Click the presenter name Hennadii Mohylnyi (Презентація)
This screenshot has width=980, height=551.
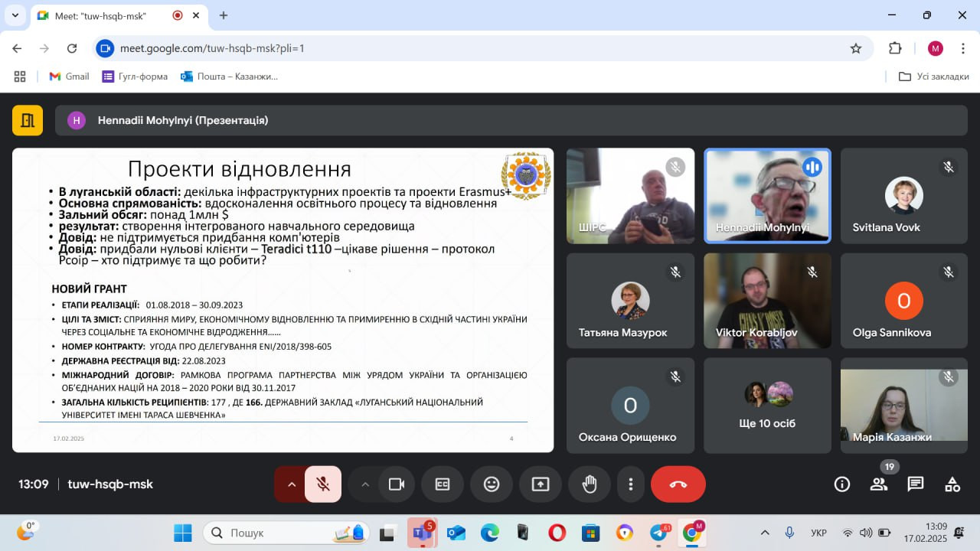(x=183, y=120)
